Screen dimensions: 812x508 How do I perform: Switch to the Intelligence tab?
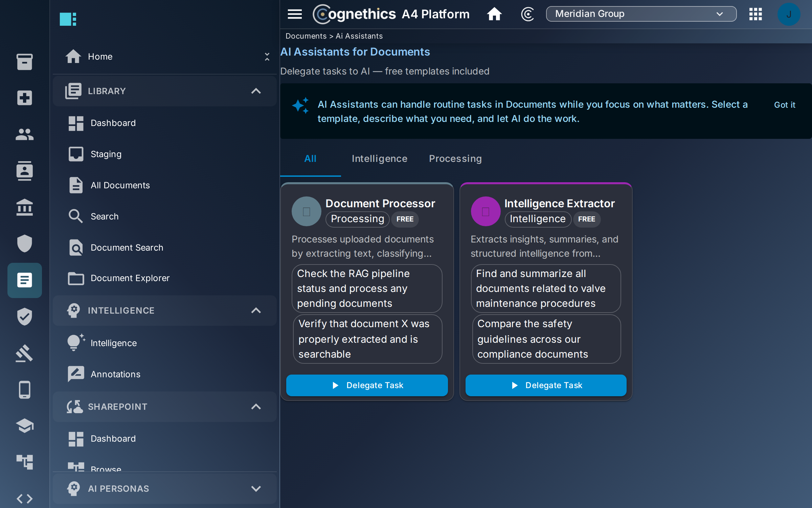point(379,158)
